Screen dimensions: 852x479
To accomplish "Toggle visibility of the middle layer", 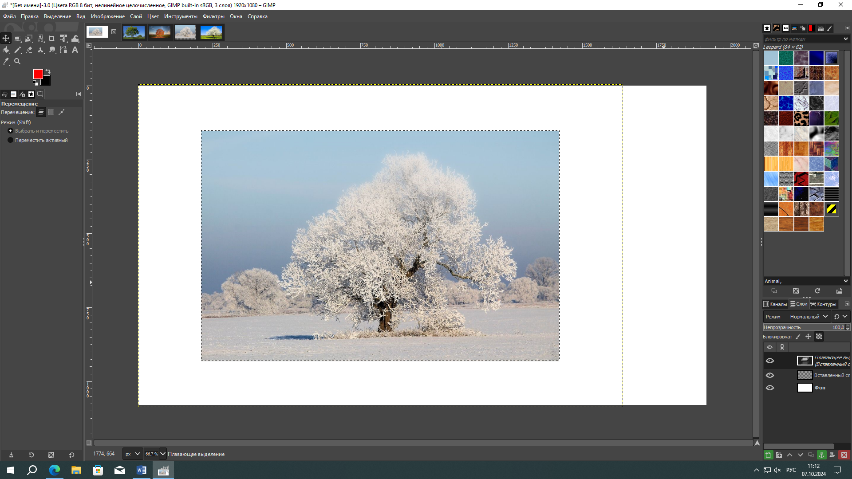I will point(770,375).
